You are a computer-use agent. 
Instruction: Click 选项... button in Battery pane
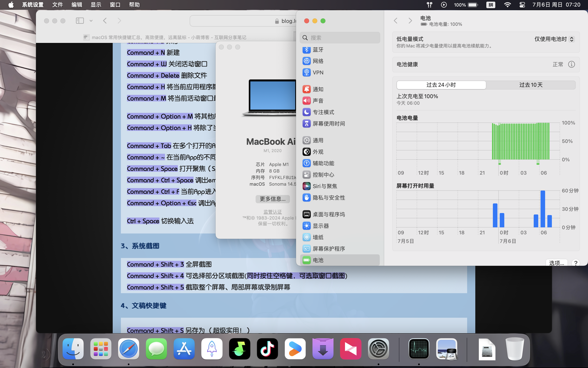tap(556, 263)
